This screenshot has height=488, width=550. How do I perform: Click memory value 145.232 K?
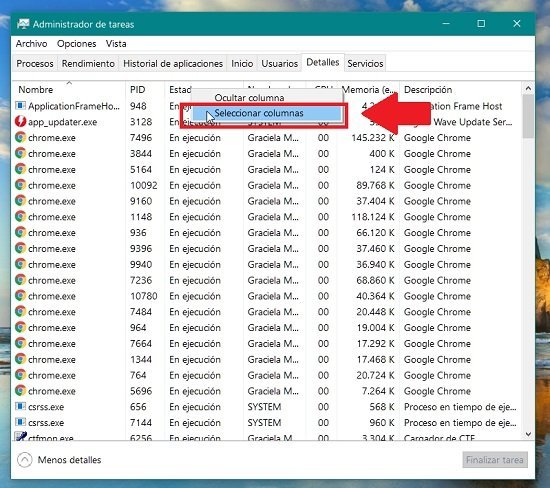pos(373,138)
